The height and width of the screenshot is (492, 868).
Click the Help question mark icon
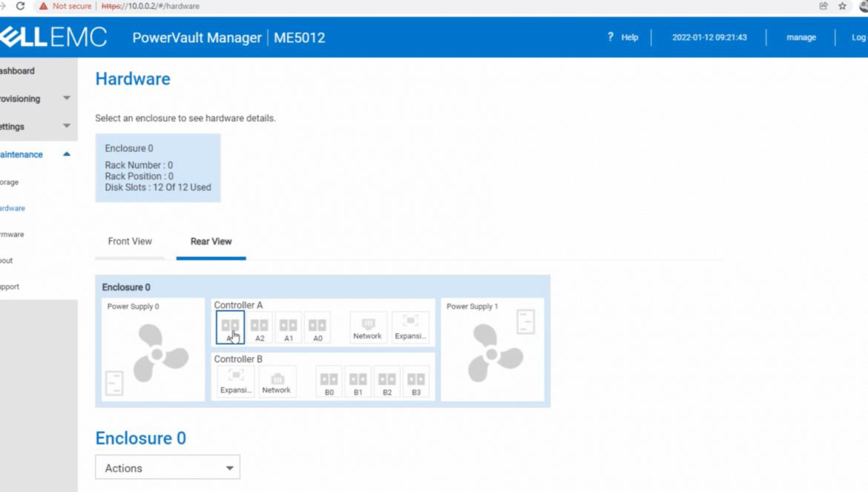[x=610, y=36]
